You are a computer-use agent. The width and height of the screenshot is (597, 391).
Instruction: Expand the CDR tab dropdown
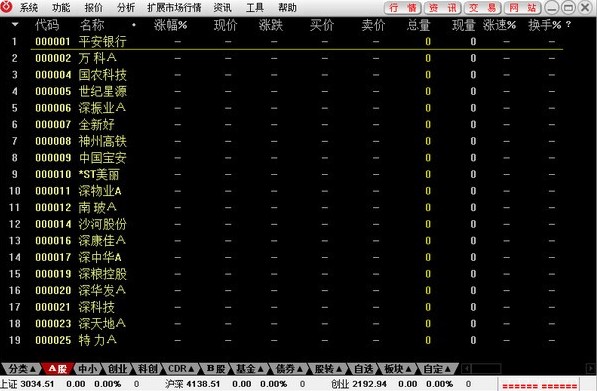[181, 369]
